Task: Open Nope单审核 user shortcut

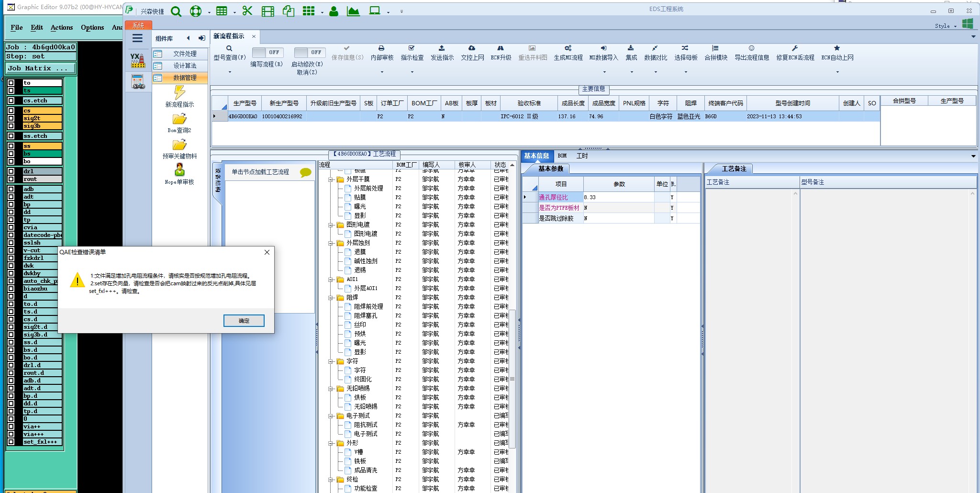Action: point(179,174)
